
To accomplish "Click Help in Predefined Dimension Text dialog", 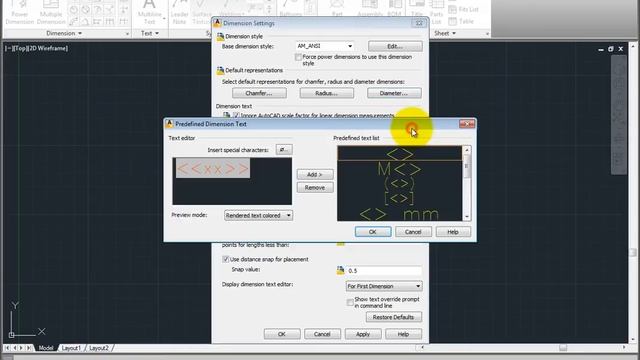I will (453, 232).
